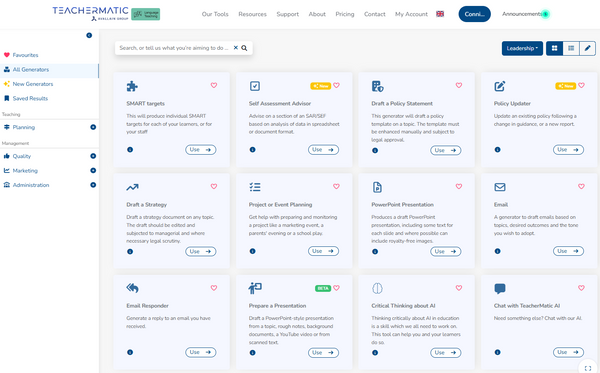Viewport: 600px width, 373px height.
Task: Expand the Administration section
Action: [93, 185]
